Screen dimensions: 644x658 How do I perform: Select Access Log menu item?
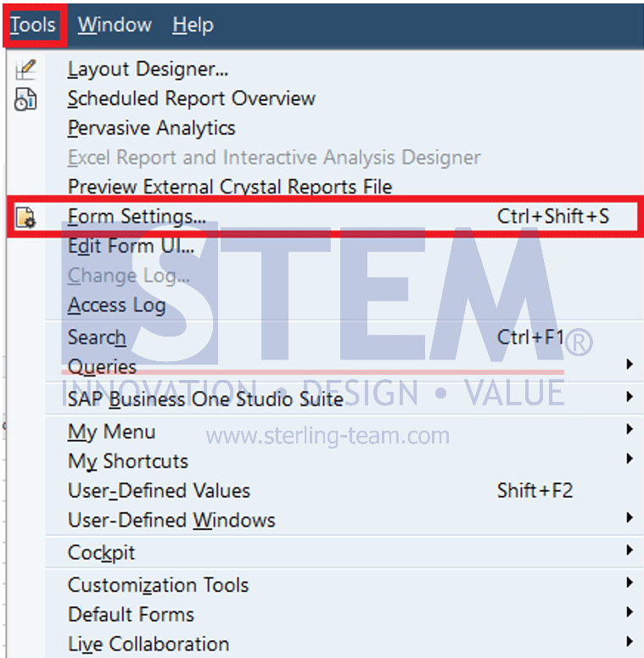tap(117, 305)
